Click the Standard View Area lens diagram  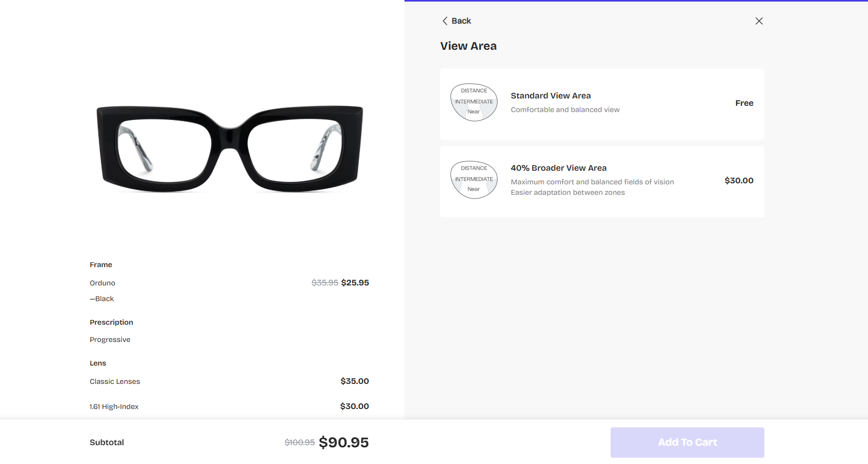tap(474, 103)
